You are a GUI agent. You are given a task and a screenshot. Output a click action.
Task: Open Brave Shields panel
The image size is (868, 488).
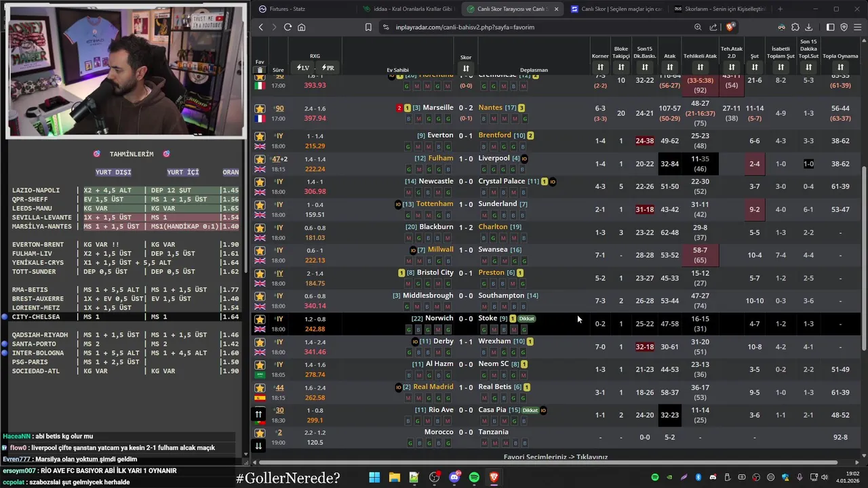(x=730, y=27)
